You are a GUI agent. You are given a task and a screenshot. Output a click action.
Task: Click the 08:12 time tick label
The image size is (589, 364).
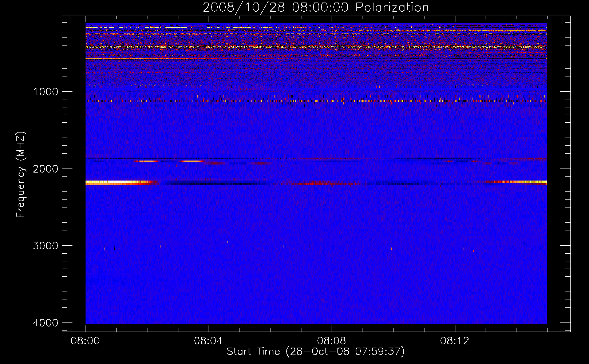click(x=455, y=341)
